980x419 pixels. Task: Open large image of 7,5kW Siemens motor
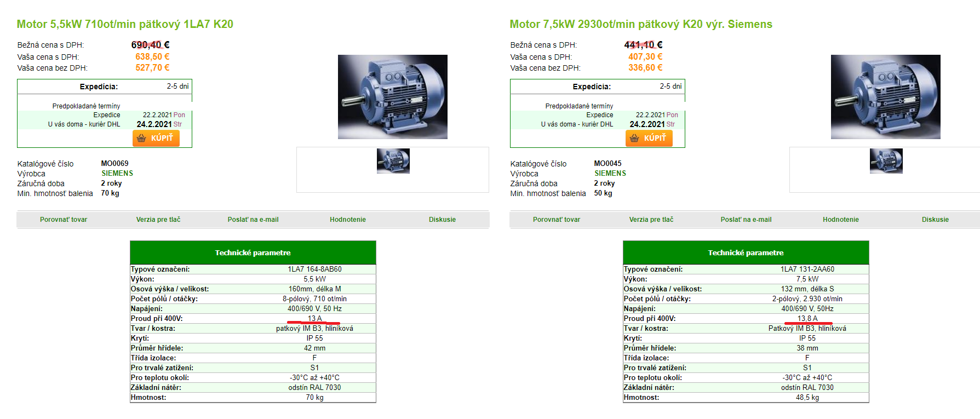(885, 97)
